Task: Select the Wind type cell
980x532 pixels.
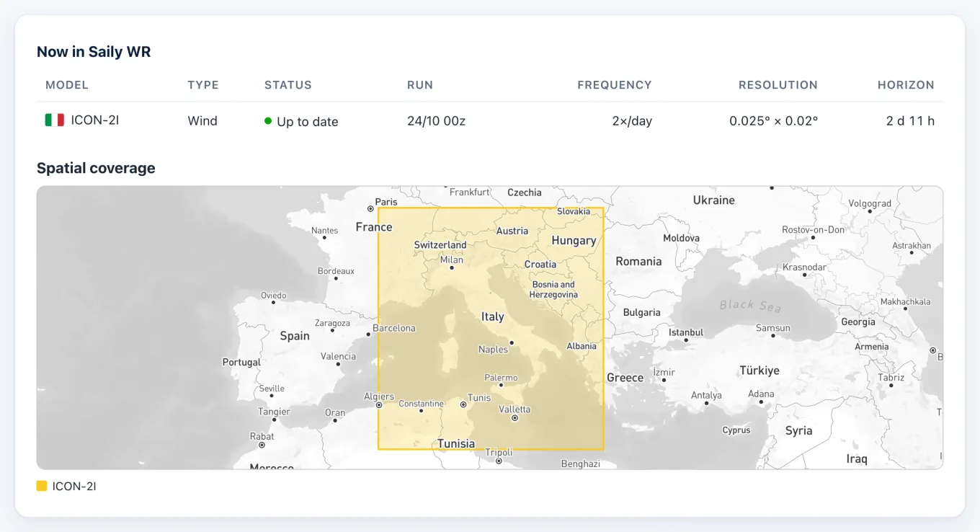Action: pyautogui.click(x=202, y=121)
